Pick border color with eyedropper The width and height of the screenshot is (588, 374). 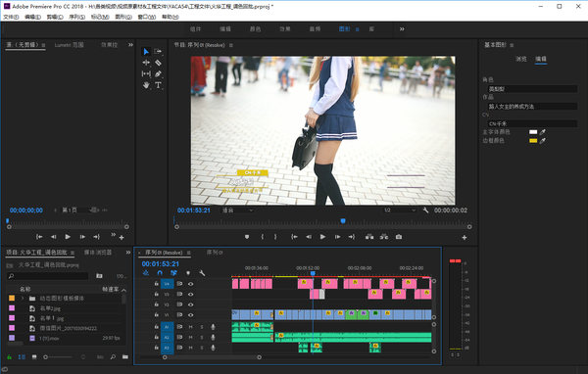coord(543,141)
